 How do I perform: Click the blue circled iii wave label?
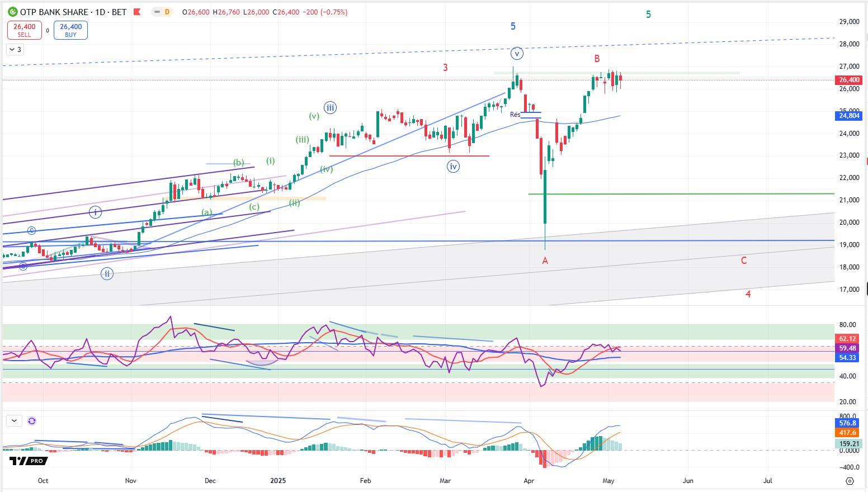[330, 108]
